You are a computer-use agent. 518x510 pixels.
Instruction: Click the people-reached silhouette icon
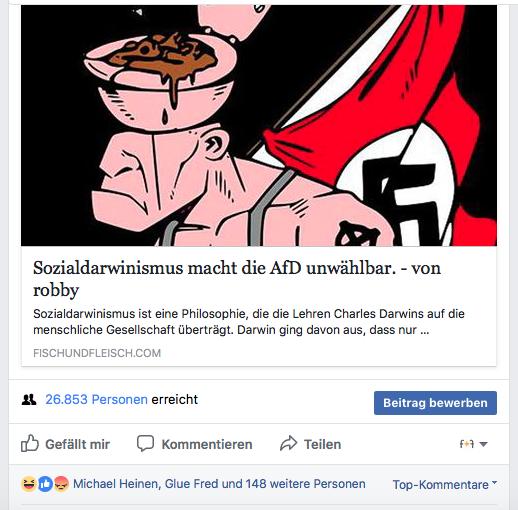[x=29, y=399]
